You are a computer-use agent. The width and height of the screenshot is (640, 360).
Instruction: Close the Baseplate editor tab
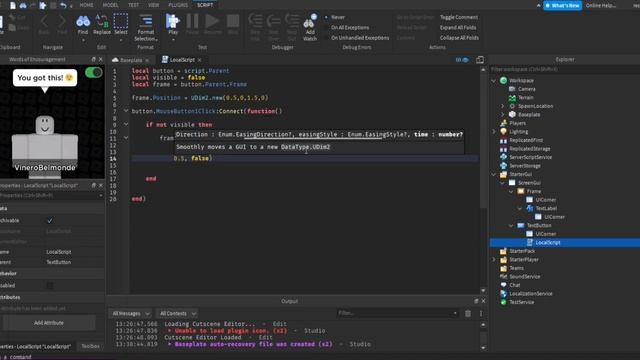(147, 60)
